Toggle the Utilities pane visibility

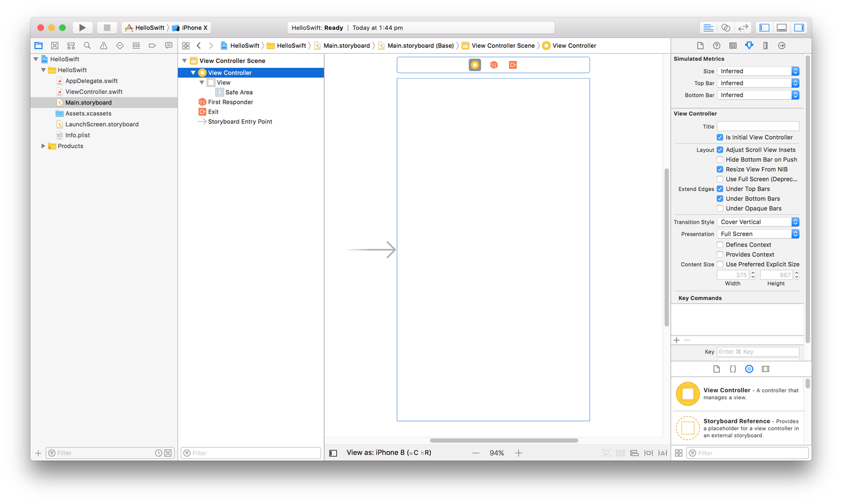799,27
